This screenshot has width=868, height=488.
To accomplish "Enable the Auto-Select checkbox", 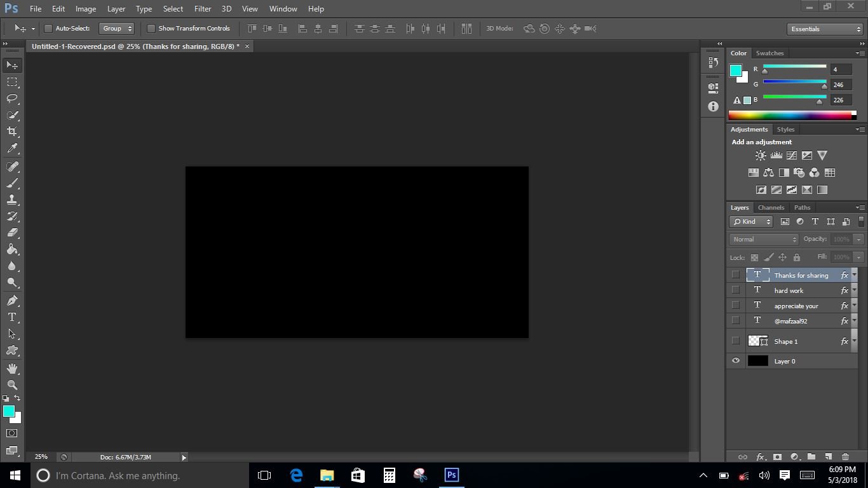I will pyautogui.click(x=48, y=29).
